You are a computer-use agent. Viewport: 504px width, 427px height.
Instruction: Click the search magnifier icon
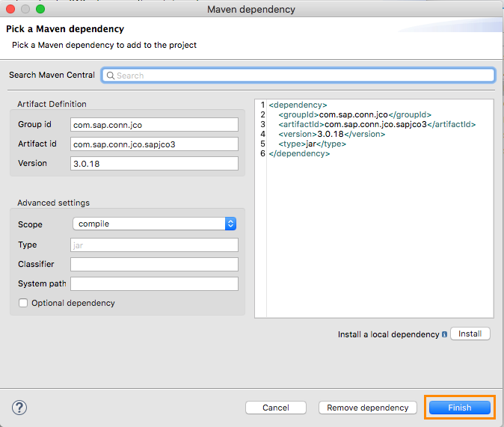click(x=109, y=76)
